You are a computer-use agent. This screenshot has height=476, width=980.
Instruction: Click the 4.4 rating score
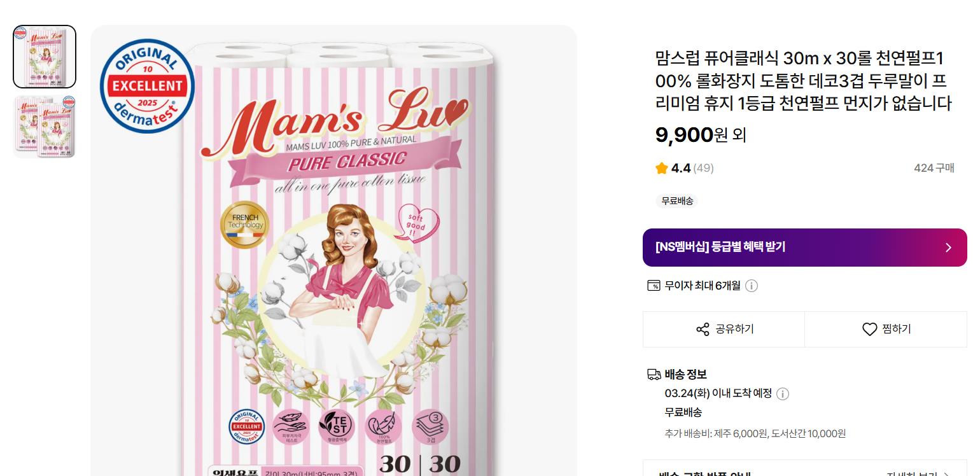[681, 168]
